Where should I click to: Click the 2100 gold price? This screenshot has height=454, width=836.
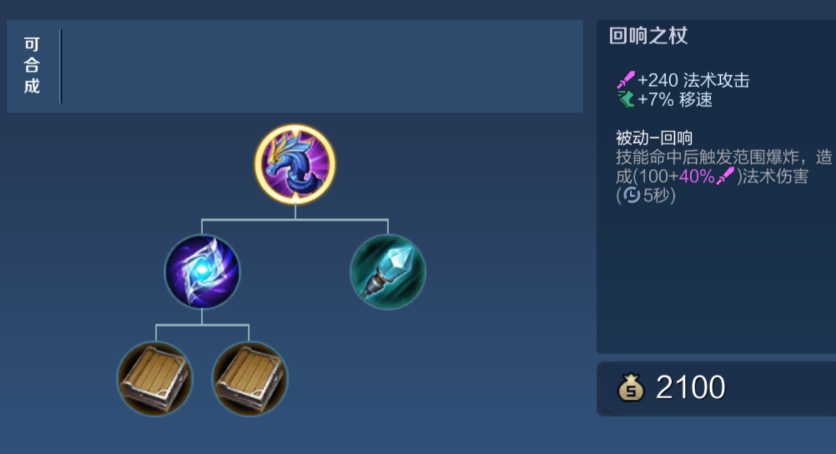(690, 387)
